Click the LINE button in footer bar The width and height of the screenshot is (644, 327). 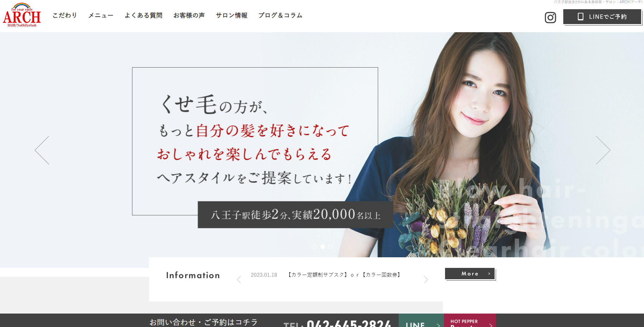(421, 321)
